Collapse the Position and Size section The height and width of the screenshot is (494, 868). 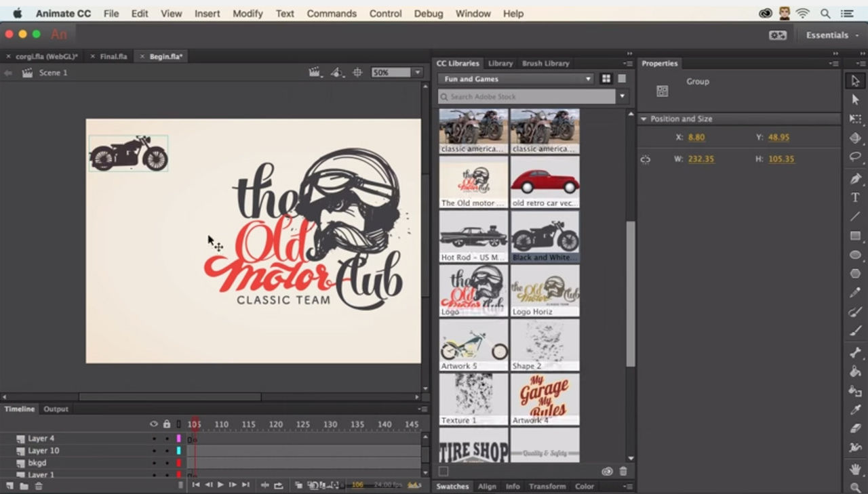click(643, 119)
